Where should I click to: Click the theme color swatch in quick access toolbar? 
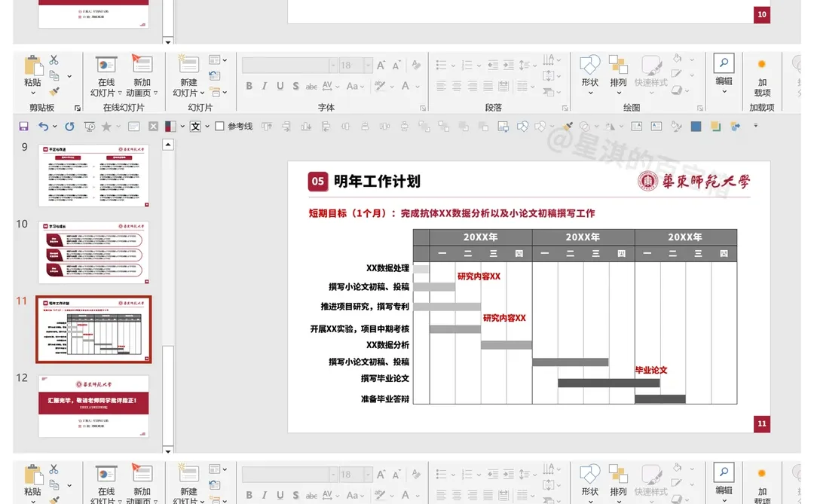(x=170, y=126)
